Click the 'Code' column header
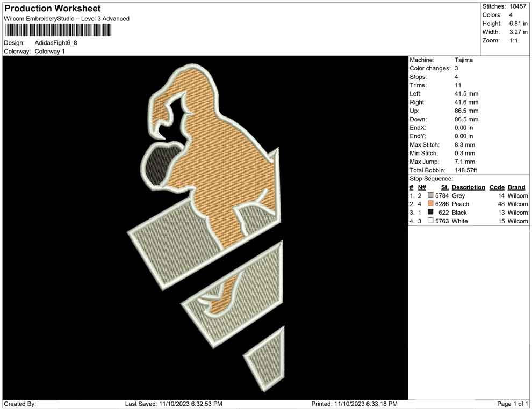The image size is (532, 409). pyautogui.click(x=497, y=187)
